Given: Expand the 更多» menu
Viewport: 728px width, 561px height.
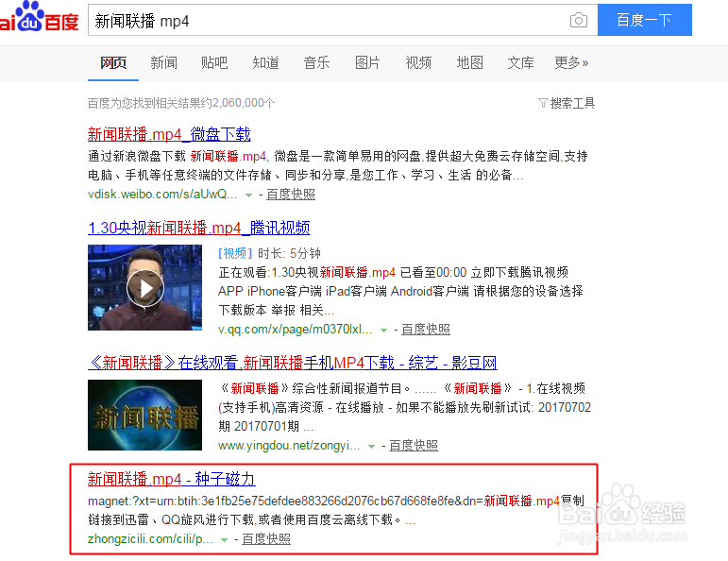Looking at the screenshot, I should click(571, 62).
